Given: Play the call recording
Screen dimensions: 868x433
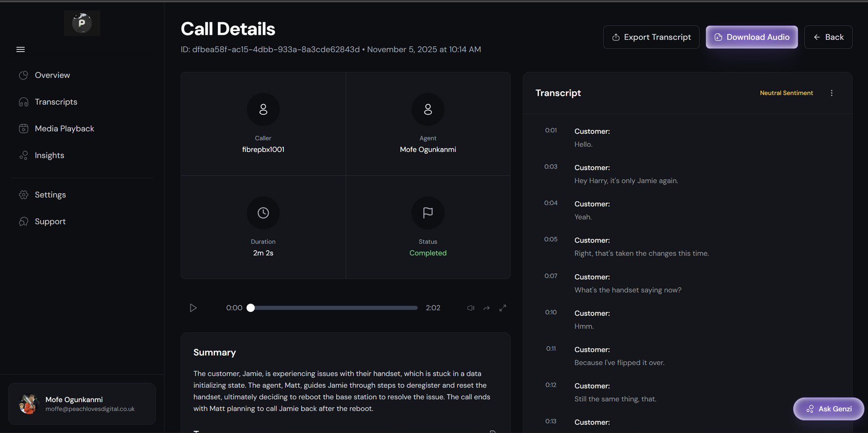Looking at the screenshot, I should 193,308.
